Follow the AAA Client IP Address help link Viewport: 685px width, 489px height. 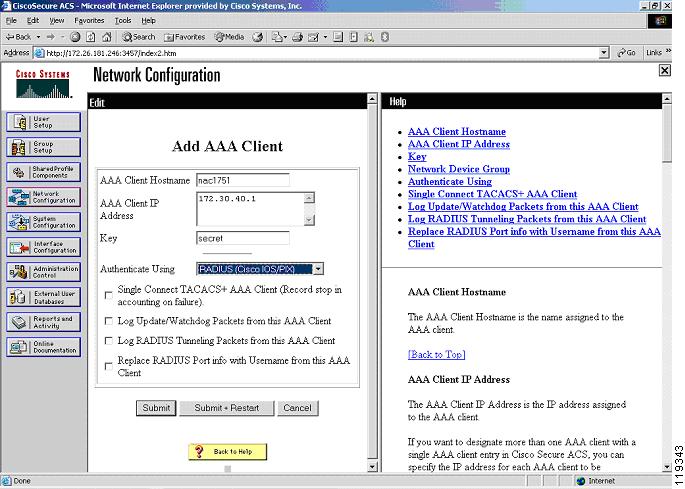click(459, 144)
